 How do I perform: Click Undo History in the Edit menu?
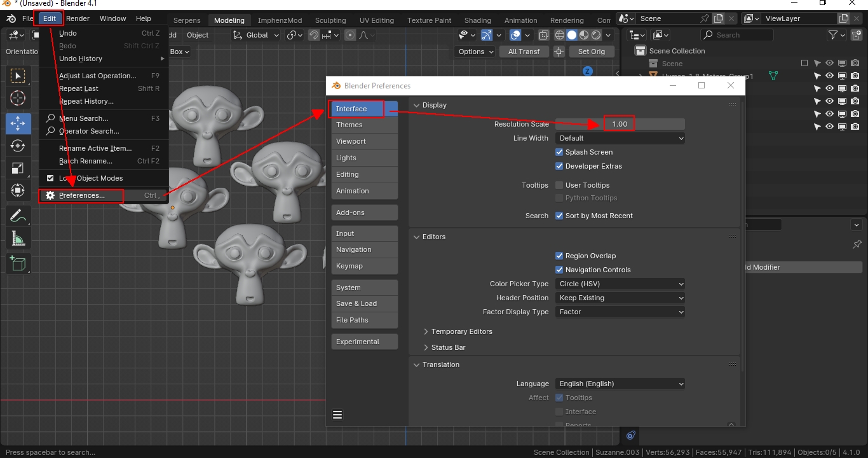pos(81,59)
